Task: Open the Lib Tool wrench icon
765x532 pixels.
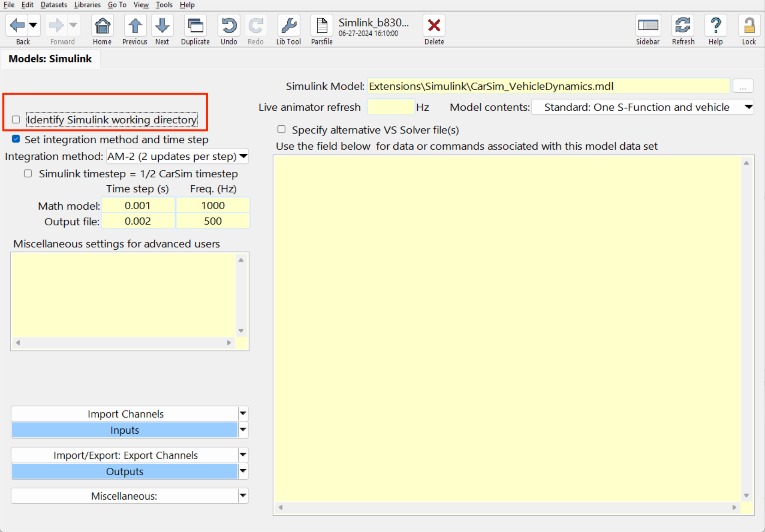Action: [x=289, y=26]
